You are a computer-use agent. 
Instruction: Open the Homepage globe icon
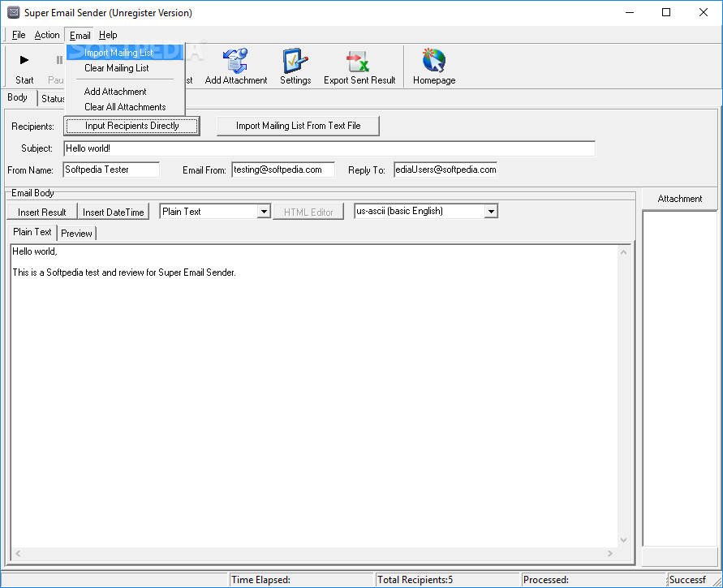(433, 61)
